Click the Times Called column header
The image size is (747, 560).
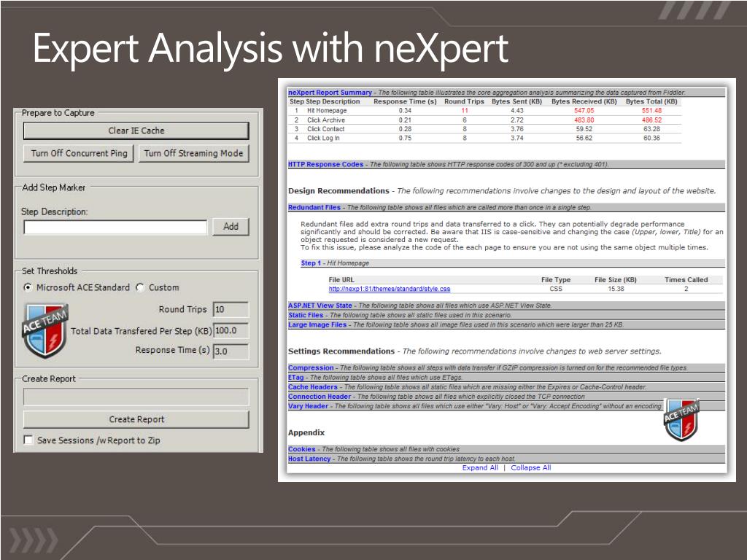pyautogui.click(x=686, y=279)
